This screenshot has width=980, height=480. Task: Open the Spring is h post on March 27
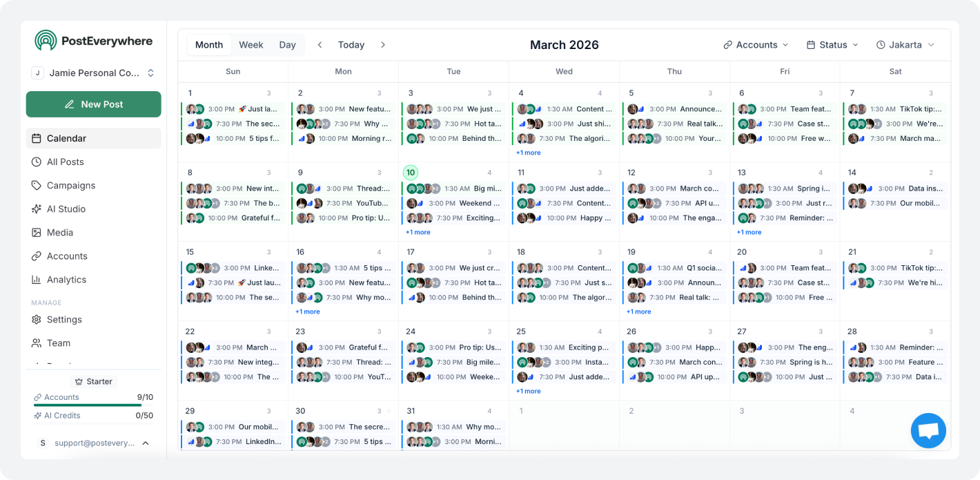tap(785, 362)
